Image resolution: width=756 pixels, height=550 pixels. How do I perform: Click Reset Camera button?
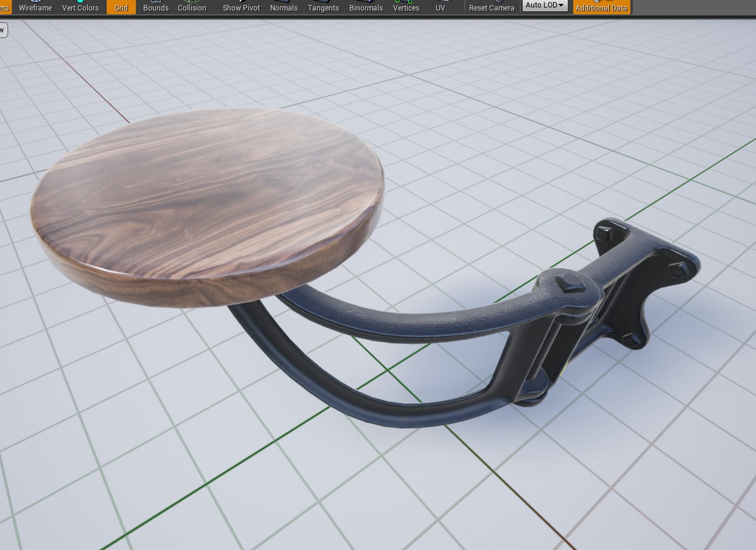[491, 7]
